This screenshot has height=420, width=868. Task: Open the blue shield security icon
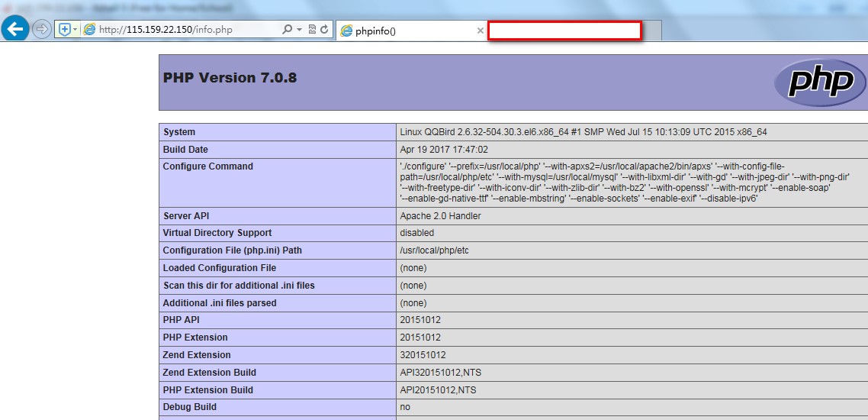65,29
